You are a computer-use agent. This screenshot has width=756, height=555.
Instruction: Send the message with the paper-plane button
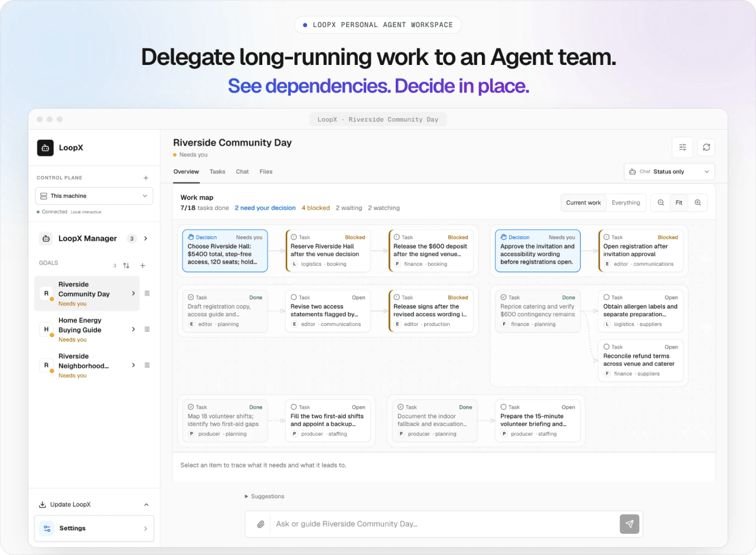click(630, 524)
